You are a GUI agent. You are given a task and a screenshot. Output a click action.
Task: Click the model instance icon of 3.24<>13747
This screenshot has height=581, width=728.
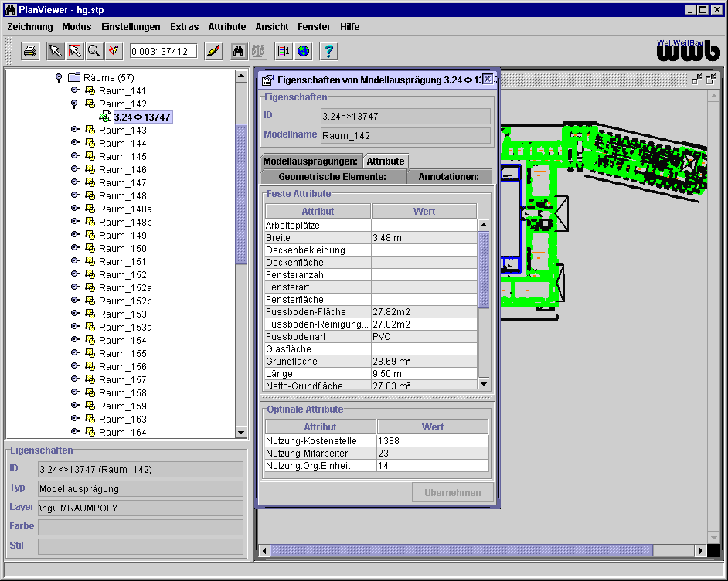(x=105, y=117)
